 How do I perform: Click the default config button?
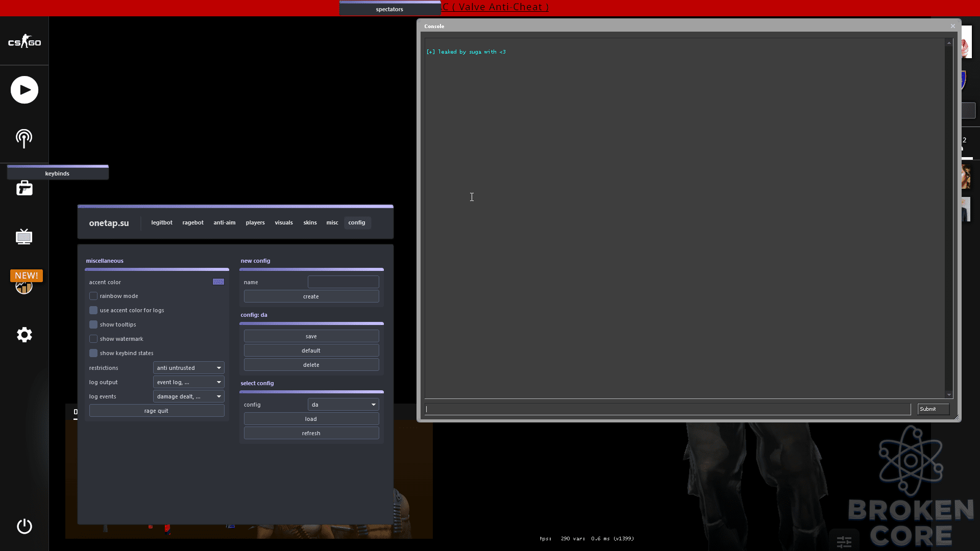pos(311,350)
